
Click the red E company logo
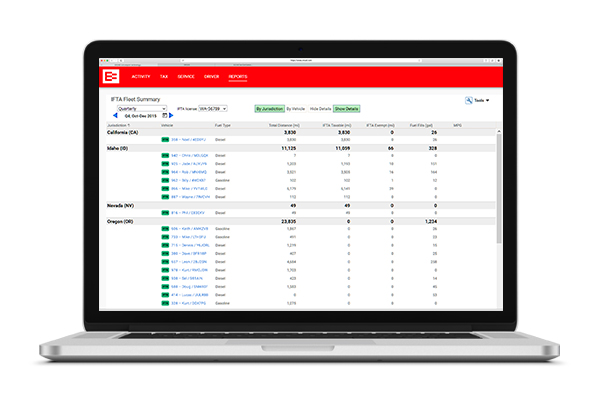coord(111,77)
